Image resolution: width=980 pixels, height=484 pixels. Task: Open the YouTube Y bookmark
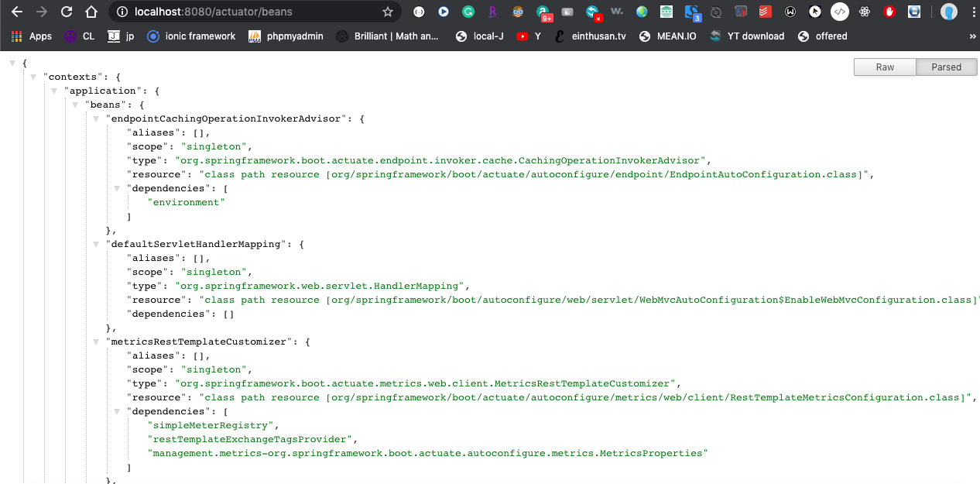tap(529, 36)
